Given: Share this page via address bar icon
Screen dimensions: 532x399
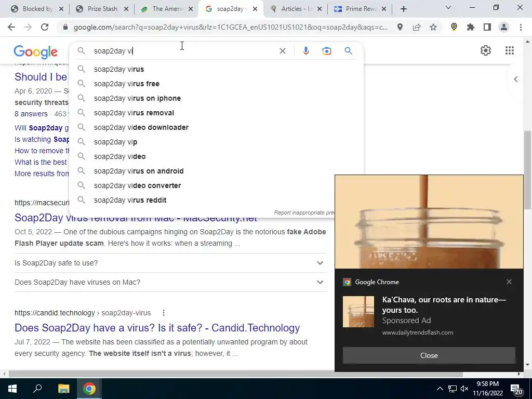Looking at the screenshot, I should tap(417, 27).
